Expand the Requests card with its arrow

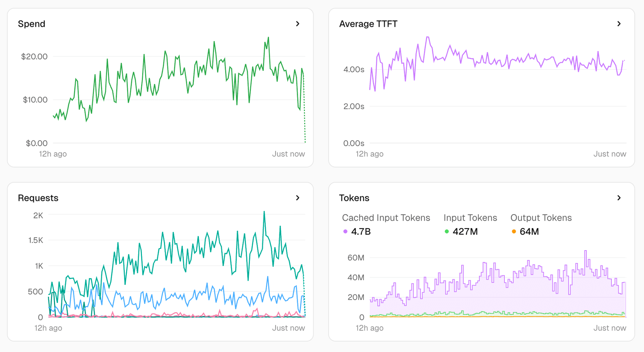pos(298,198)
